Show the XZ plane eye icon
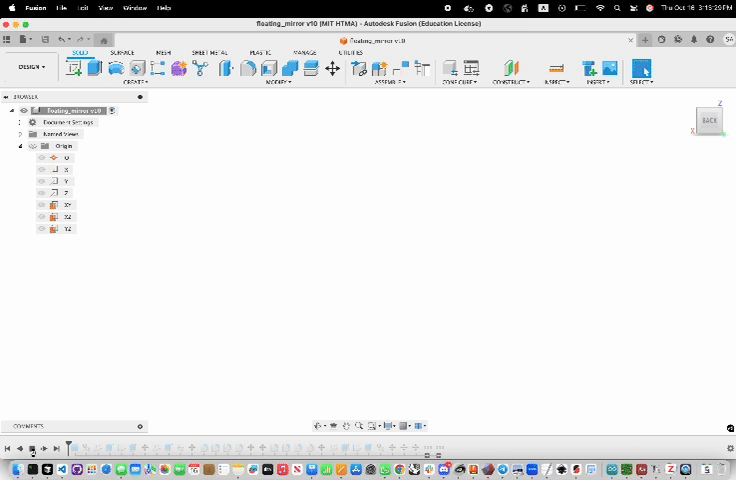 (42, 217)
